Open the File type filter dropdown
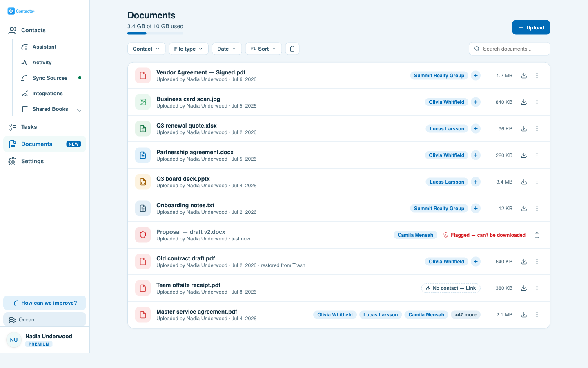Image resolution: width=588 pixels, height=368 pixels. pos(189,49)
